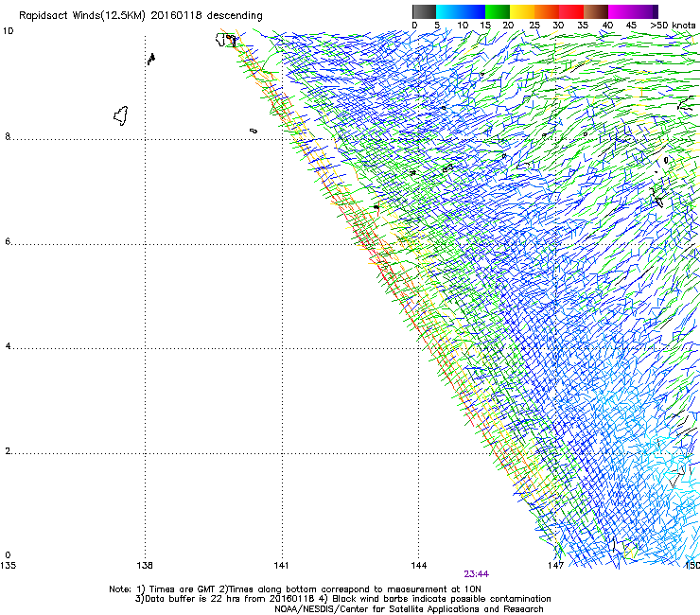Click latitude label '8' on left axis

coord(8,136)
